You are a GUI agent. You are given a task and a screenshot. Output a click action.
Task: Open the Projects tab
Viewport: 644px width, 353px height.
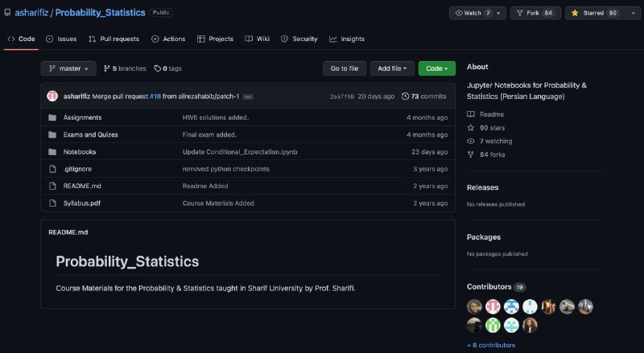coord(215,39)
